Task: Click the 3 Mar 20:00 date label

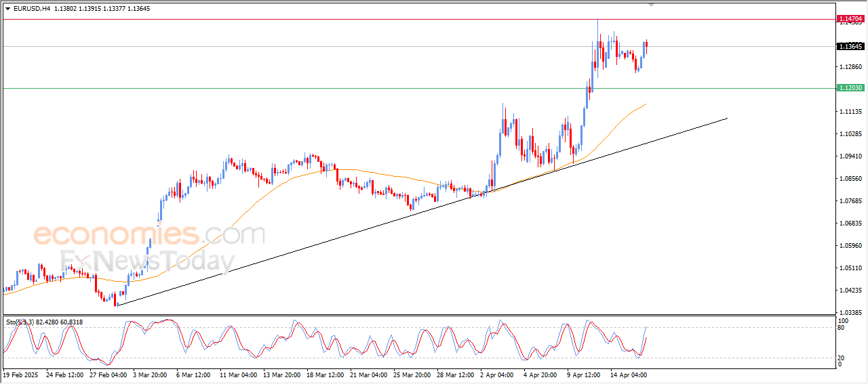Action: click(150, 375)
